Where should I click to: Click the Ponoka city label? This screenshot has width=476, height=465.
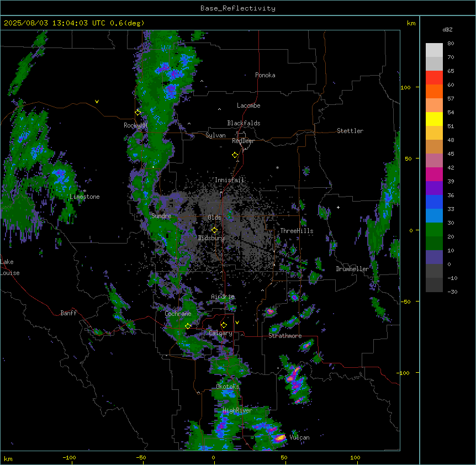click(265, 75)
